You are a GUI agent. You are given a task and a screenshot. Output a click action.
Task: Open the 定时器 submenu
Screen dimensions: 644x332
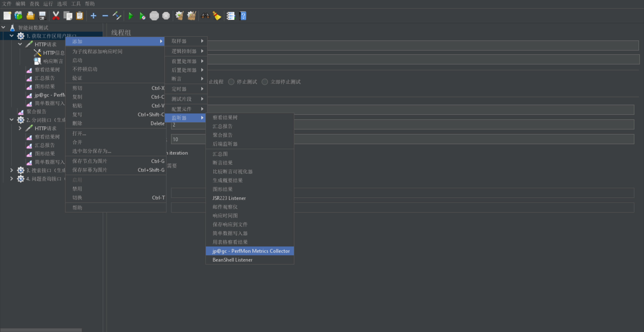186,89
